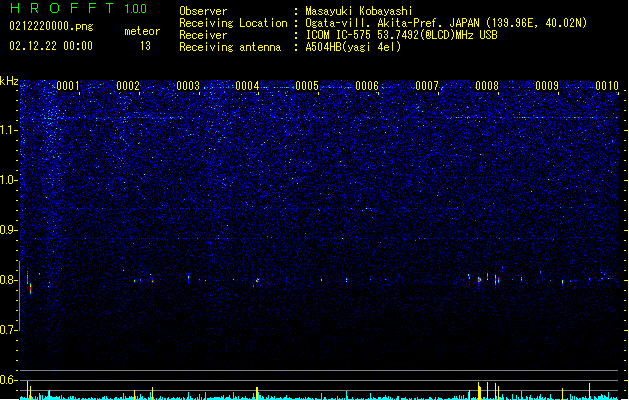Click the meteor echo below marker 0004

coord(256,281)
